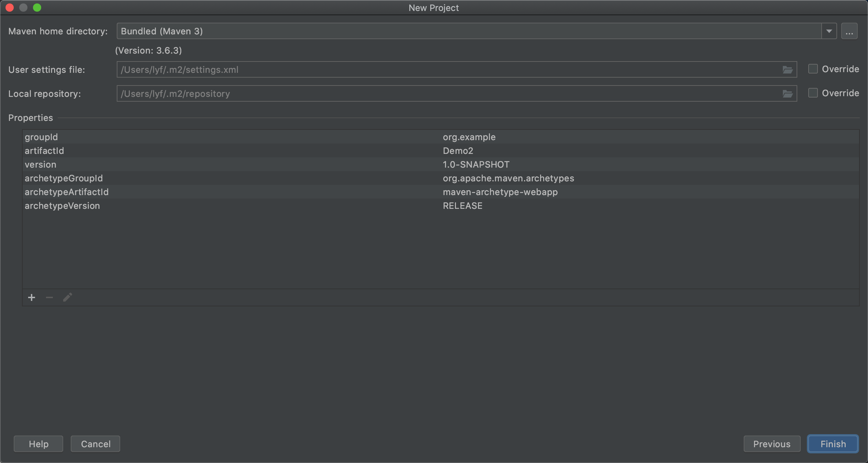868x463 pixels.
Task: Click folder icon in User settings file field
Action: coord(787,70)
